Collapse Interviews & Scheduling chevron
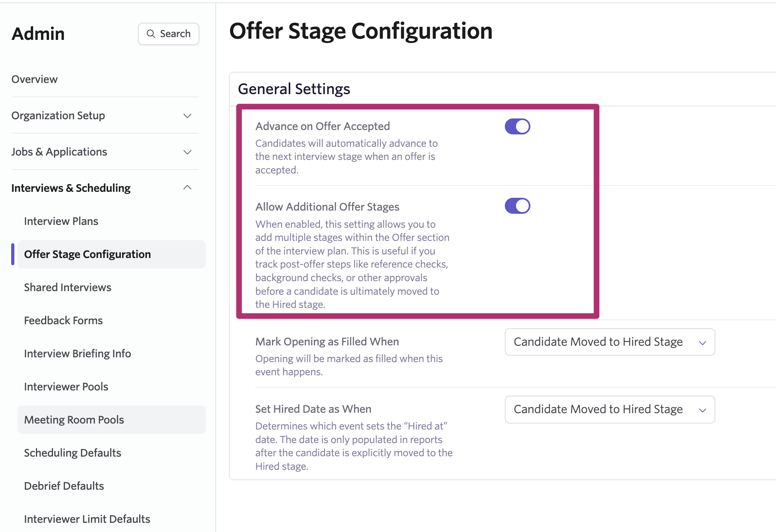 pyautogui.click(x=187, y=187)
